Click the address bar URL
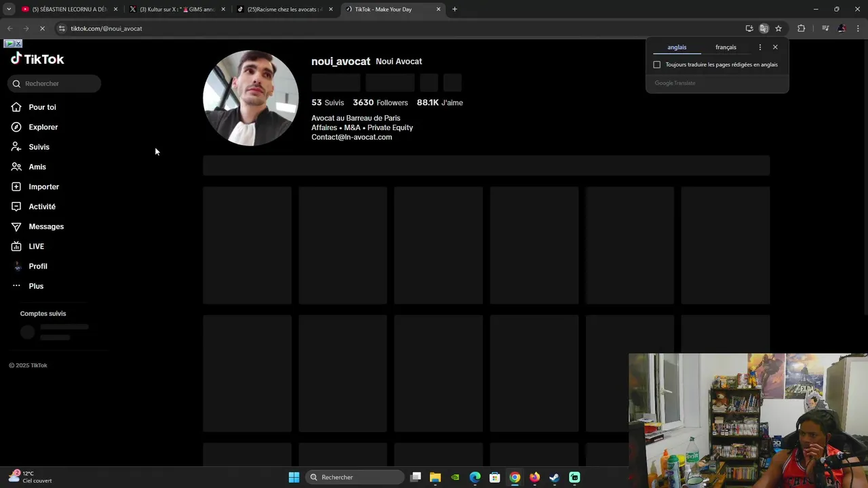This screenshot has height=488, width=868. (106, 28)
